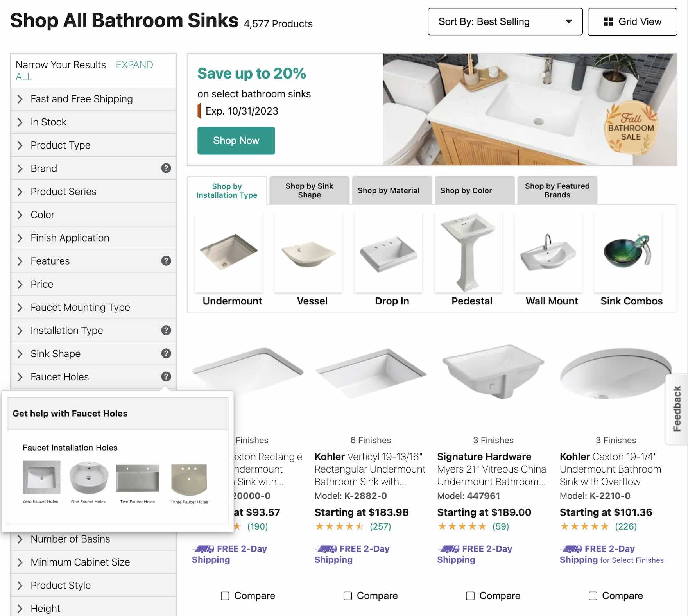This screenshot has height=616, width=688.
Task: Click the Shop Now button
Action: pyautogui.click(x=236, y=141)
